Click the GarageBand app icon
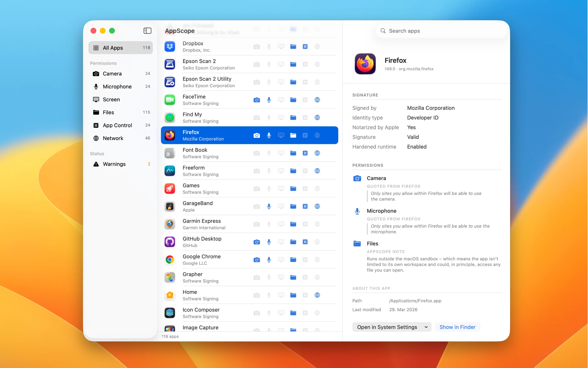The width and height of the screenshot is (588, 368). [170, 206]
